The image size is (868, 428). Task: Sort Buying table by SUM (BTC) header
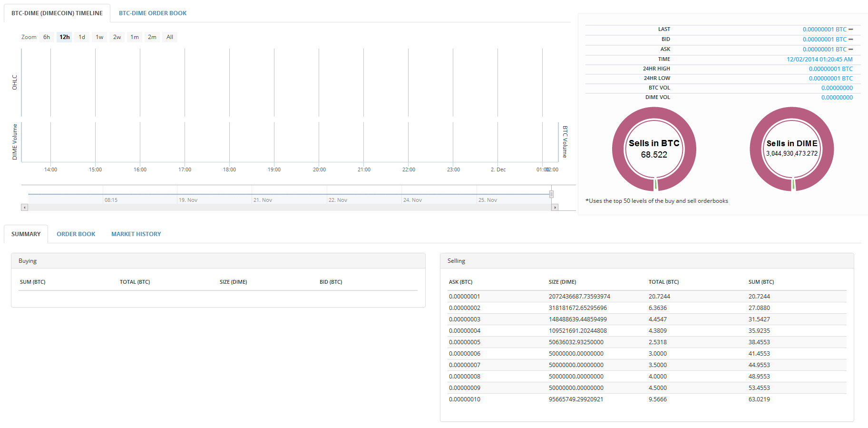(33, 282)
